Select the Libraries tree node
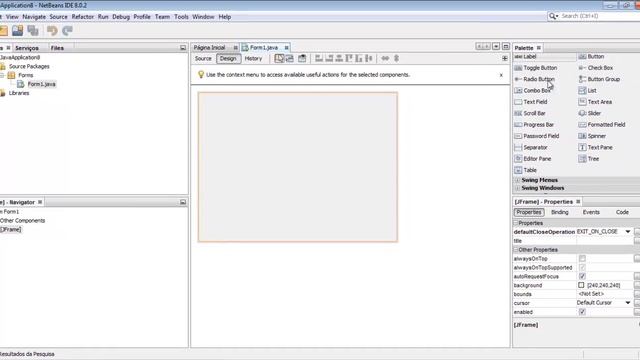This screenshot has height=360, width=640. tap(19, 93)
